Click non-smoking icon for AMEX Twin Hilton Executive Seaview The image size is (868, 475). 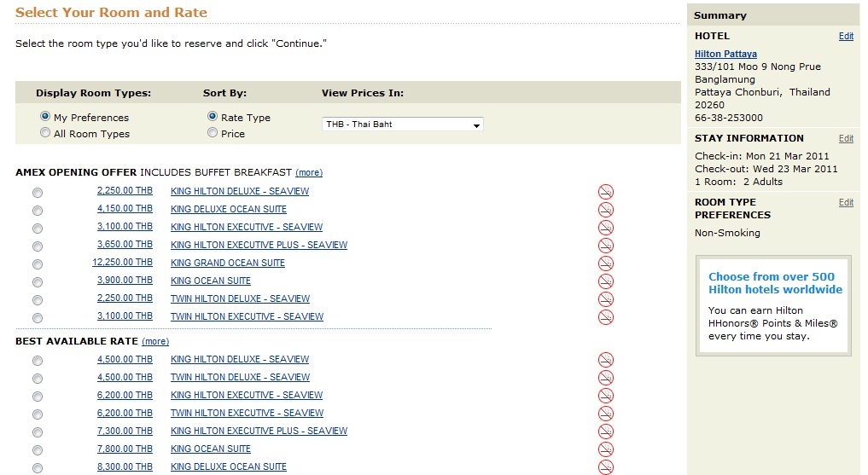[606, 317]
